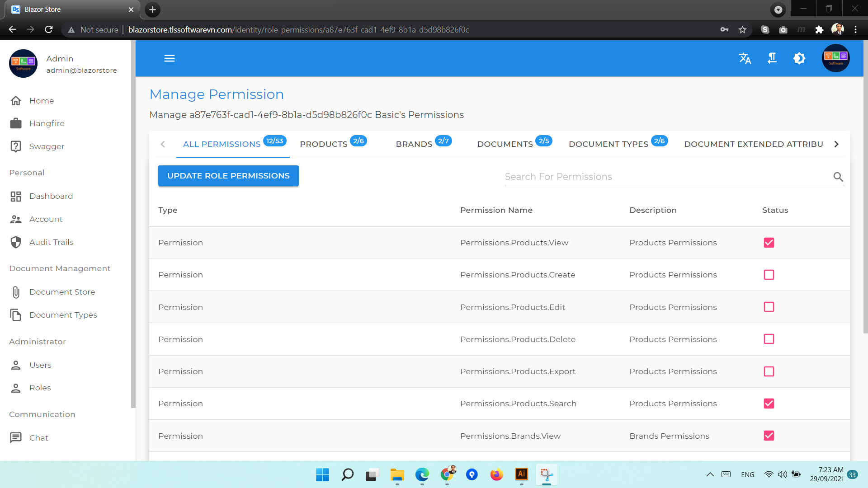Viewport: 868px width, 488px height.
Task: Open Hangfire from the sidebar
Action: [47, 123]
